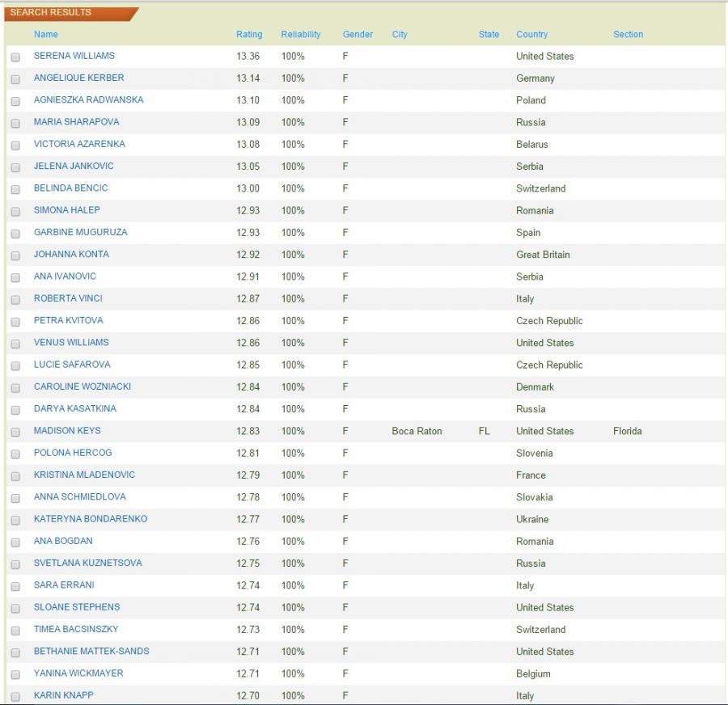Open ANNA SCHMIEDLOVA player link
Image resolution: width=728 pixels, height=705 pixels.
tap(79, 496)
